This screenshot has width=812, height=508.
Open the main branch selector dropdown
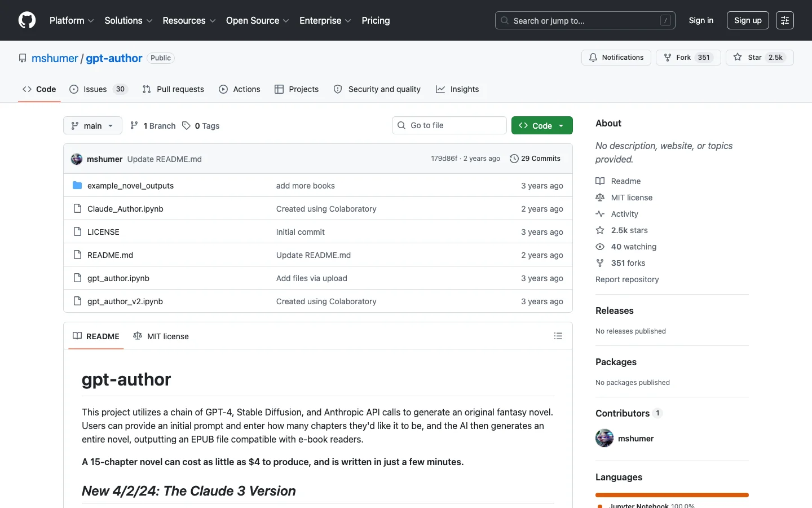pos(92,125)
